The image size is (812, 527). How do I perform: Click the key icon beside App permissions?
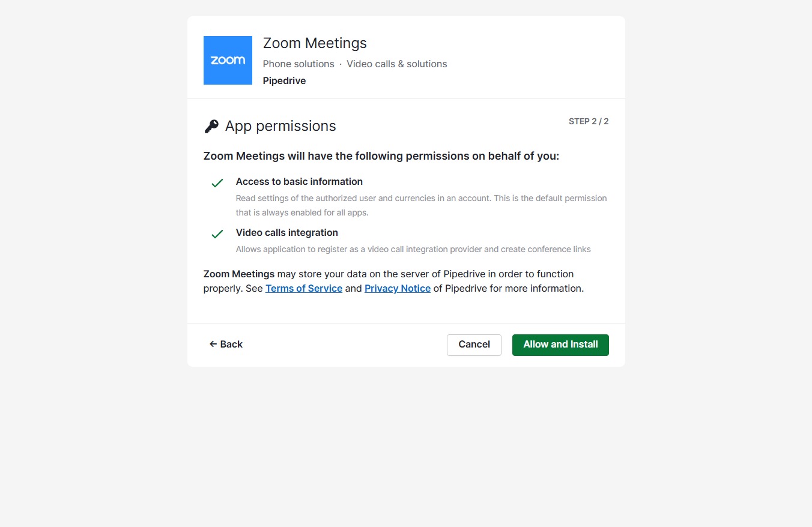point(211,126)
